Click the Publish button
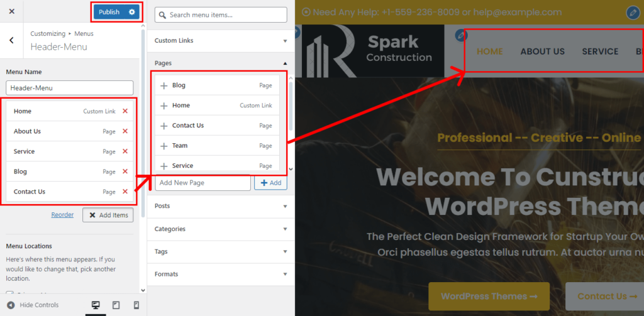Viewport: 644px width, 316px height. point(109,12)
